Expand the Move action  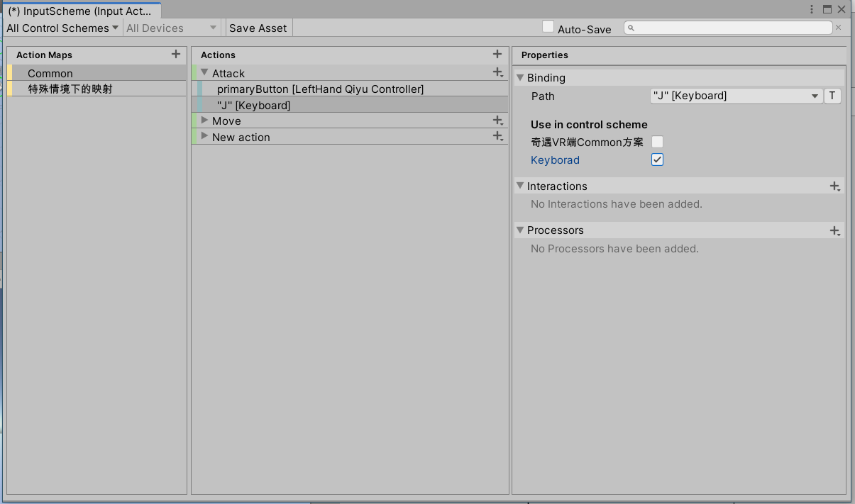pos(204,120)
